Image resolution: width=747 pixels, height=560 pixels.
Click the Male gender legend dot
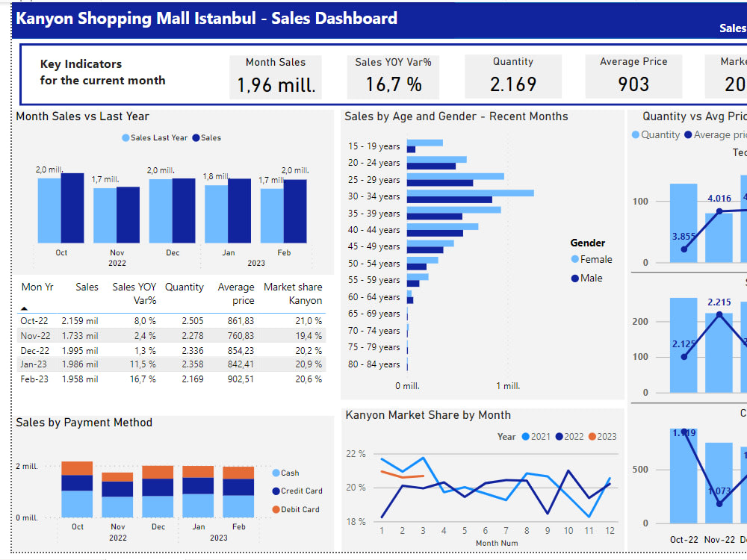point(575,278)
